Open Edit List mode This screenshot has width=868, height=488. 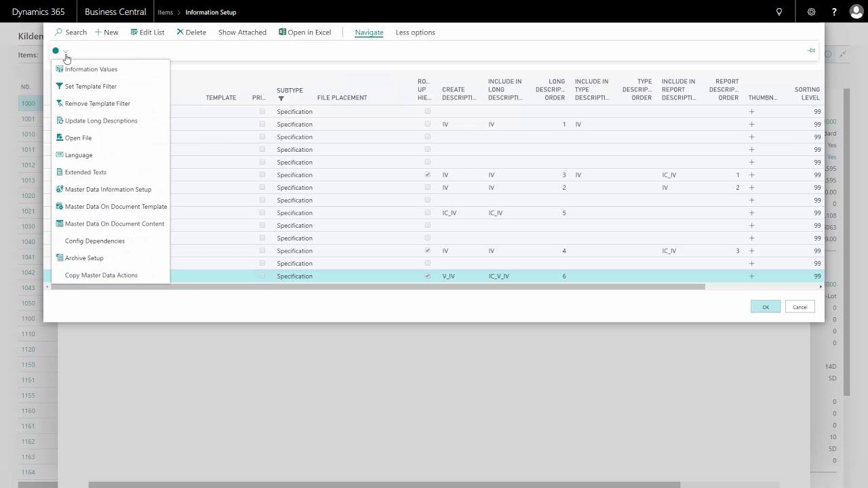pyautogui.click(x=147, y=33)
